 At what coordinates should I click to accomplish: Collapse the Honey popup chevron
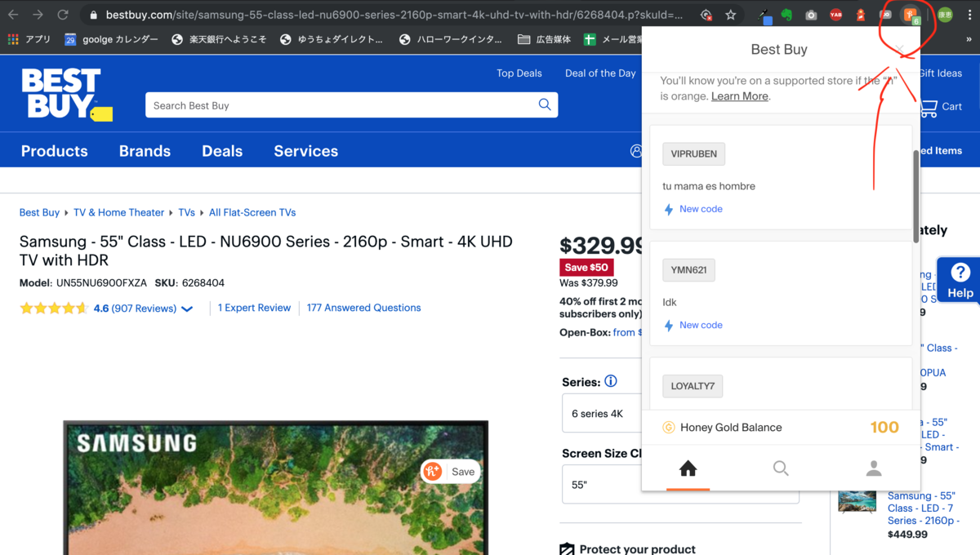click(x=899, y=50)
